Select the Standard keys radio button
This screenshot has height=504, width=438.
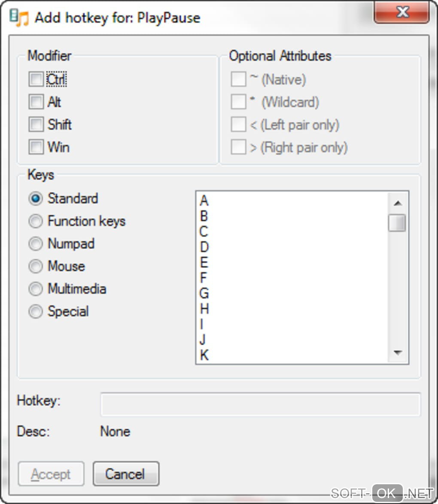pos(36,199)
